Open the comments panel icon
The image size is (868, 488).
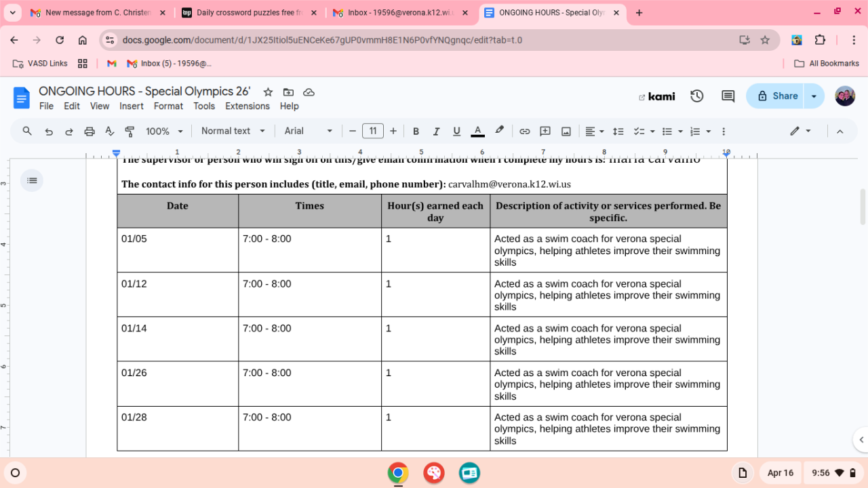tap(728, 96)
